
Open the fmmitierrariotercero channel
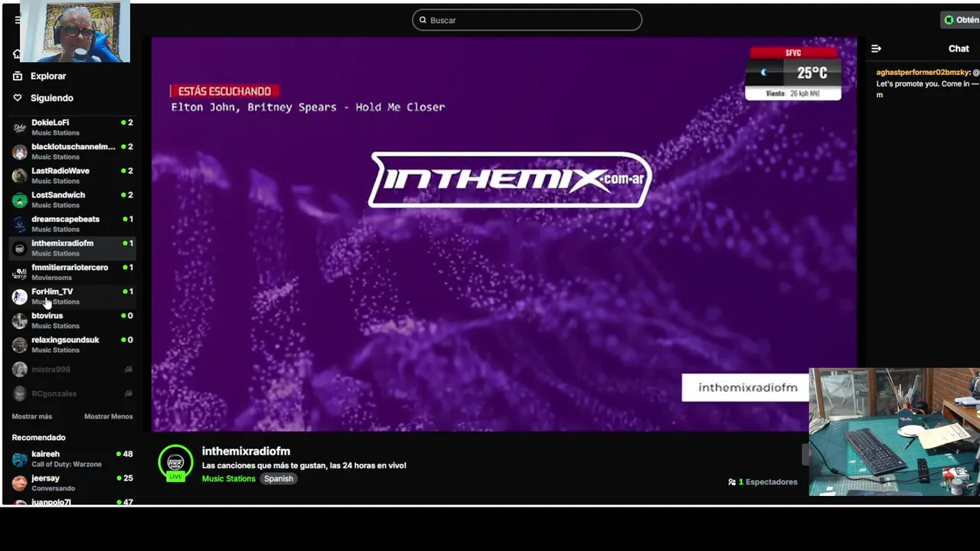[x=73, y=272]
